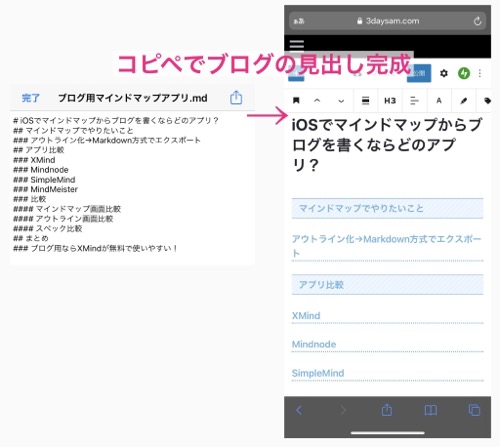Click the first markdown line starting '# iOSでマインドマップ'
500x447 pixels.
click(116, 120)
